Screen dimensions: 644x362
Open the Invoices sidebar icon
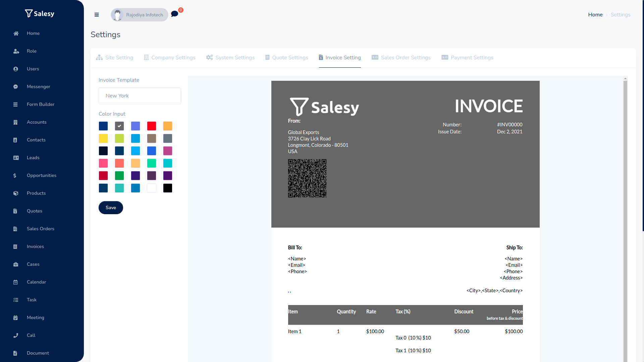click(x=16, y=246)
